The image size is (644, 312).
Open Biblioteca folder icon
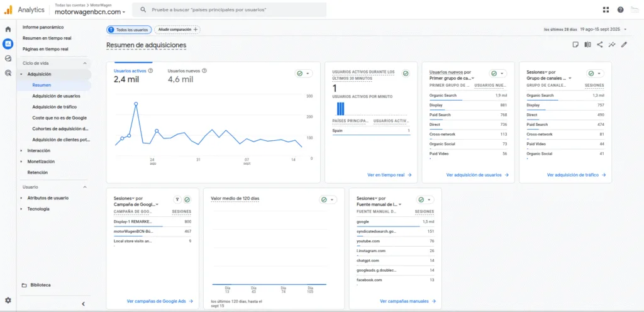click(x=24, y=285)
